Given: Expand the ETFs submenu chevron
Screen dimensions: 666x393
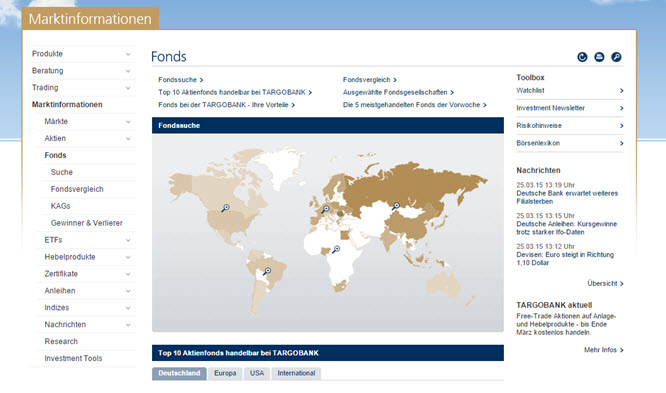Looking at the screenshot, I should (x=128, y=240).
